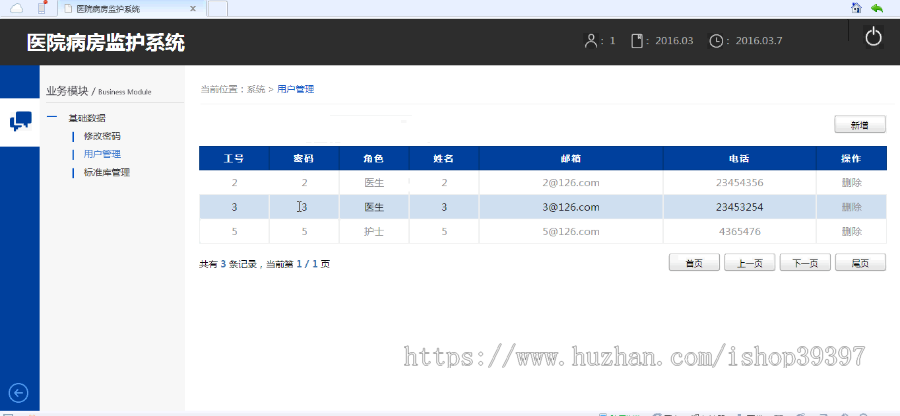
Task: Click the 业务模块 Business Module heading
Action: [99, 91]
